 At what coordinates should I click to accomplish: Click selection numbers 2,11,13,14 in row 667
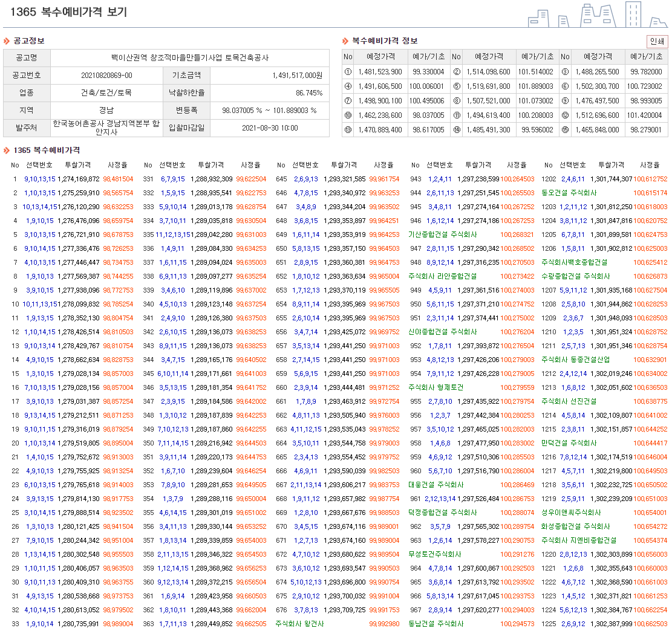[x=306, y=485]
